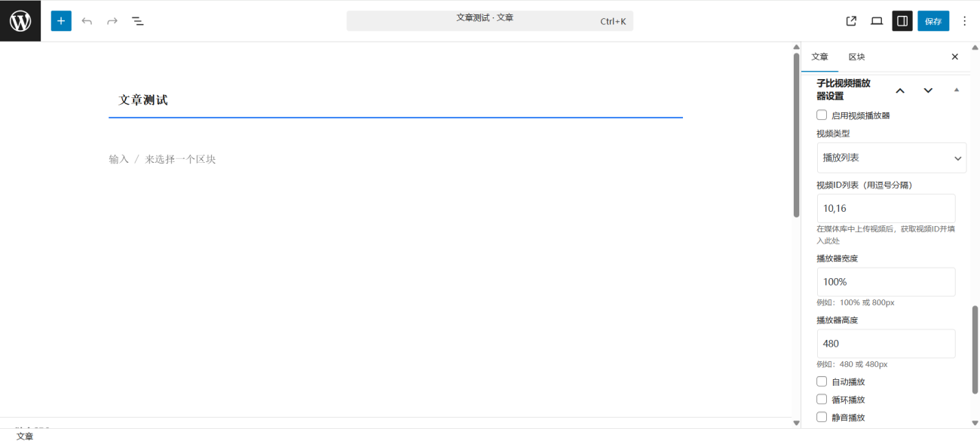This screenshot has width=980, height=444.
Task: Click the view post external link icon
Action: 851,21
